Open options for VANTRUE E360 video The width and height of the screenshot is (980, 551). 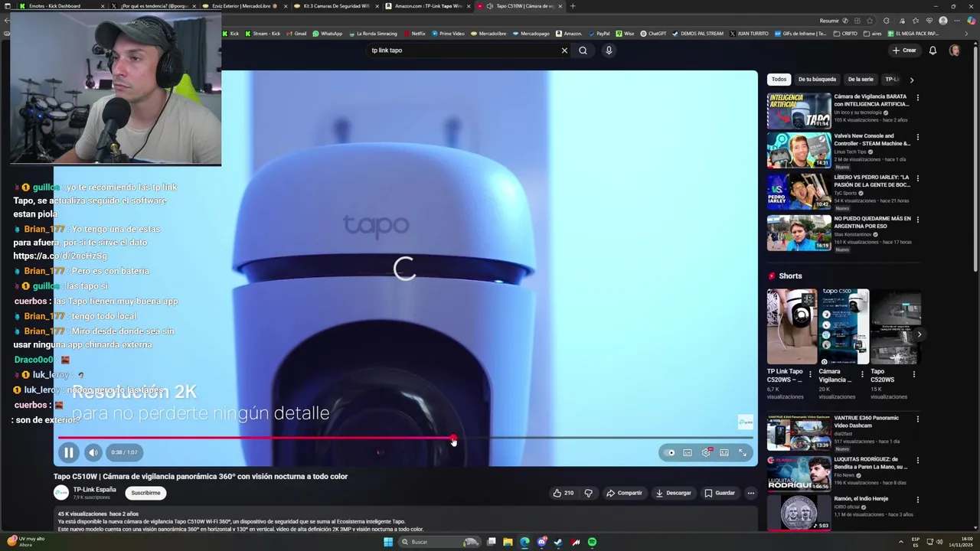(x=917, y=419)
